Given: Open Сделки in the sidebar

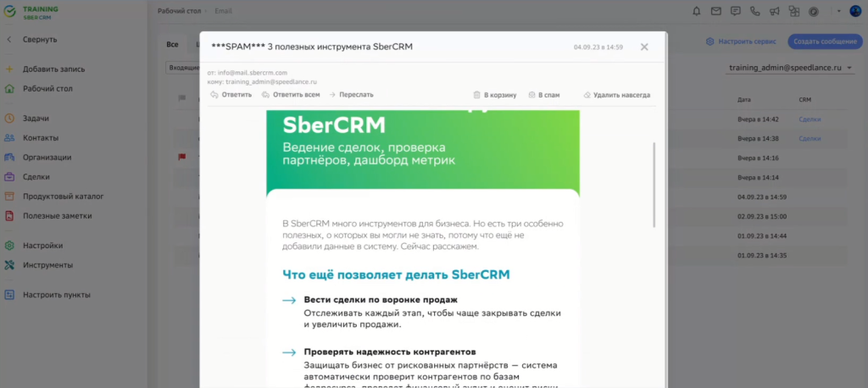Looking at the screenshot, I should click(36, 177).
